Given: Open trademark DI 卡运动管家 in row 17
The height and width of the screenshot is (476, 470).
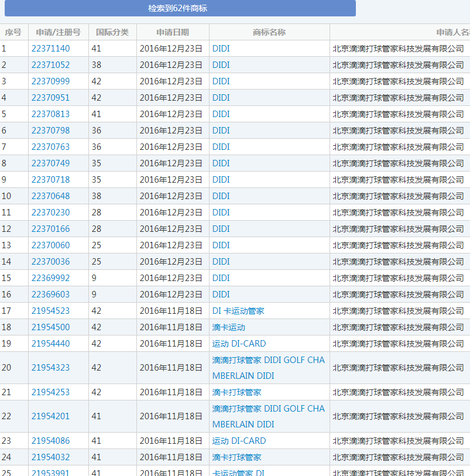Looking at the screenshot, I should (x=238, y=311).
